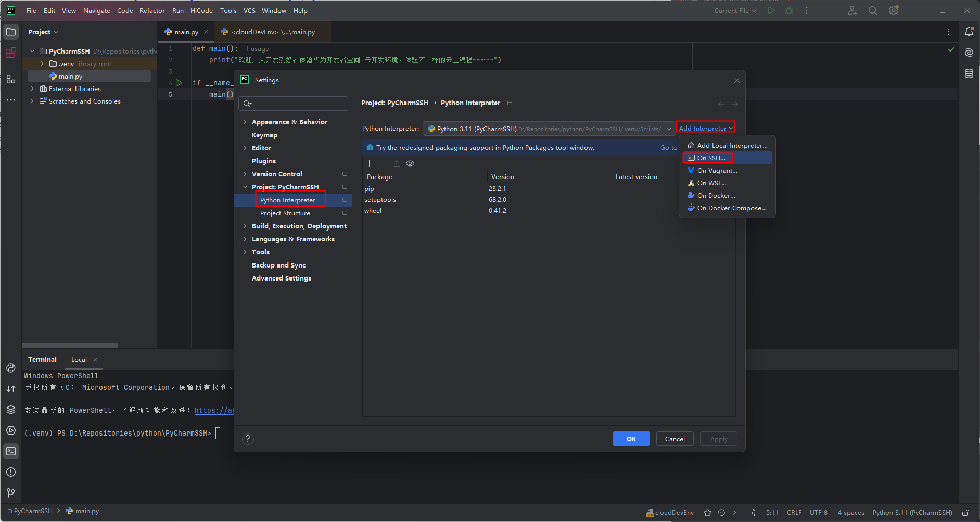Open the IDE Settings gear icon
Screen dimensions: 980x522
click(x=894, y=10)
